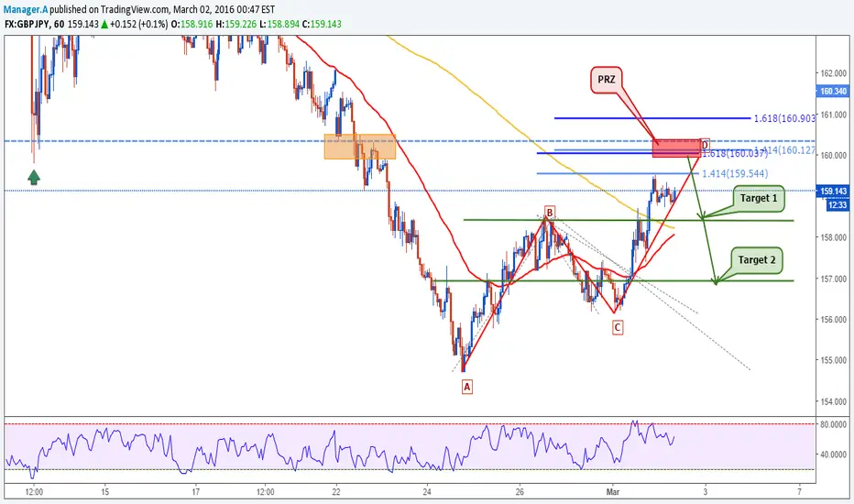The image size is (854, 504).
Task: Click the 22 date axis label
Action: click(x=336, y=491)
